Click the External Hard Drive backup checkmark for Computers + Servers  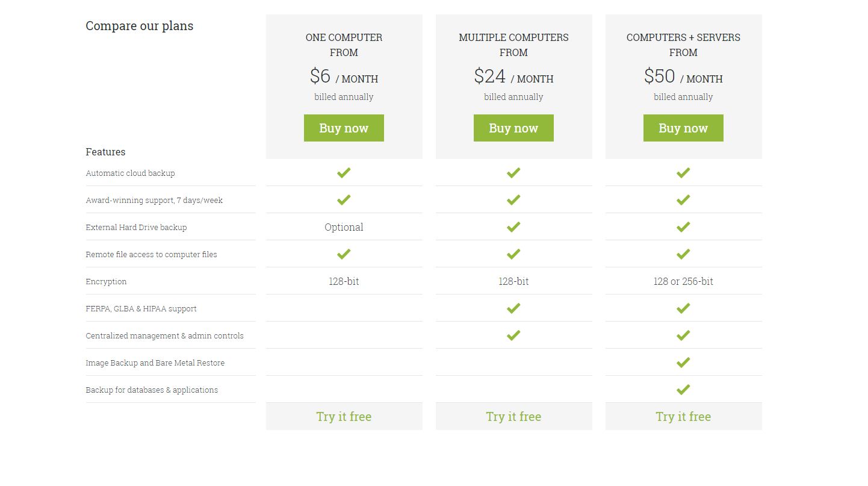[x=683, y=227]
